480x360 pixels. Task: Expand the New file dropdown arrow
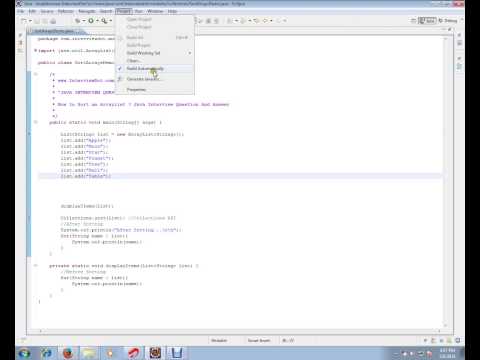click(x=30, y=21)
